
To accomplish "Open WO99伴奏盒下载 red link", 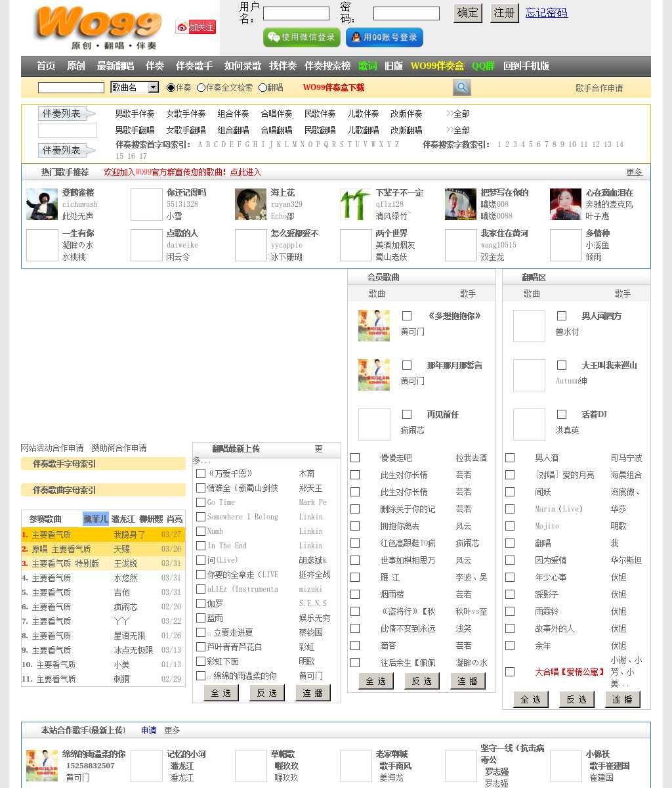I will (333, 87).
